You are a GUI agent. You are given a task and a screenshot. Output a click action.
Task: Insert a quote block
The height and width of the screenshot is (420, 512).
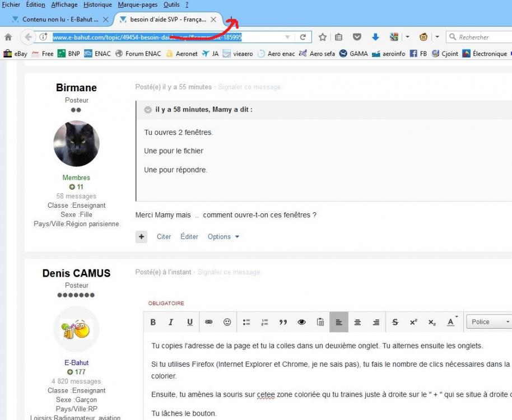click(x=283, y=322)
